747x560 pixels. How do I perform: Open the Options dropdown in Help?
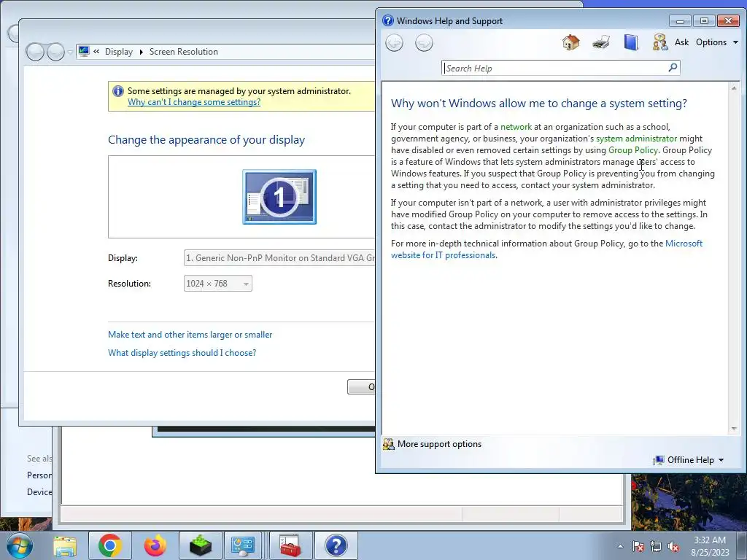717,42
